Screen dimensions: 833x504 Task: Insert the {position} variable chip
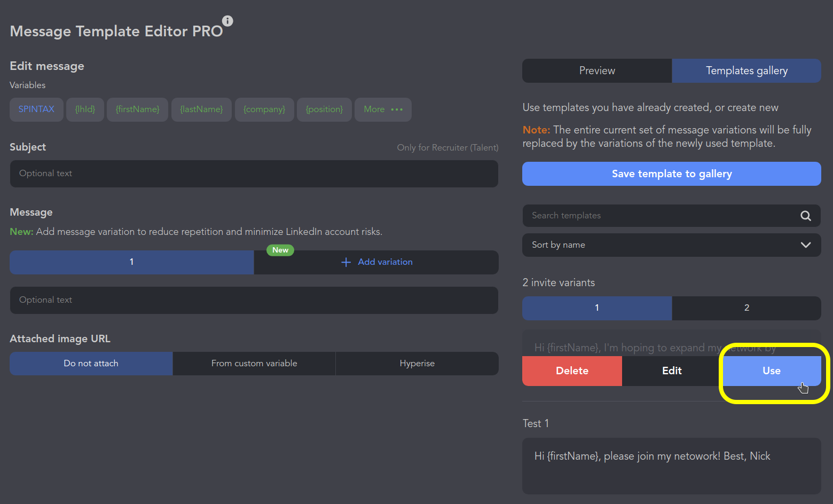(x=324, y=109)
